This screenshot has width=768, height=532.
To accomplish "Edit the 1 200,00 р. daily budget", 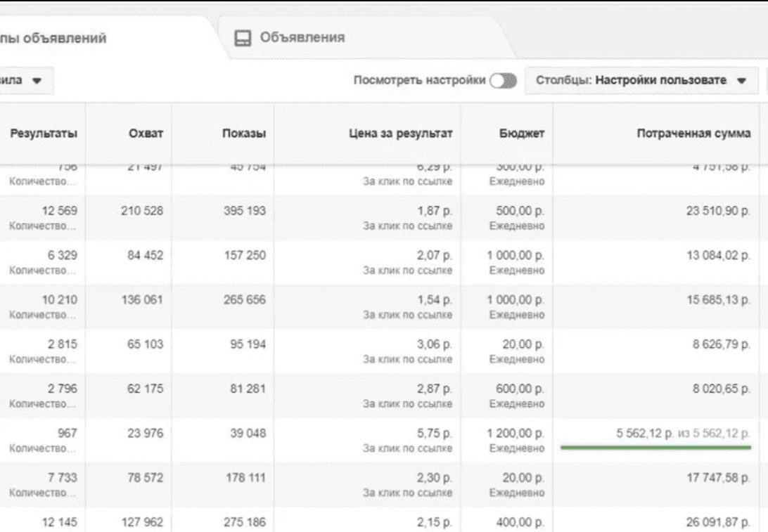I will pyautogui.click(x=516, y=434).
